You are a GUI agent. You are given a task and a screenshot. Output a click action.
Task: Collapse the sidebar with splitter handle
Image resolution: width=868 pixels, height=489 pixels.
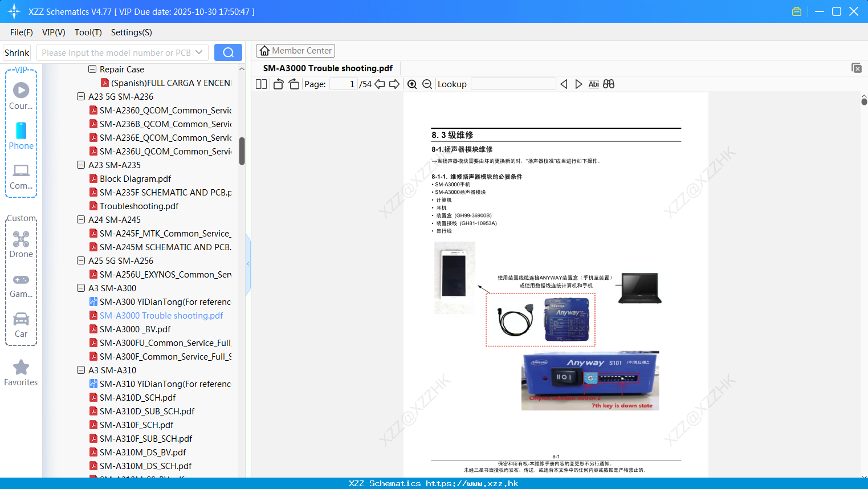248,263
